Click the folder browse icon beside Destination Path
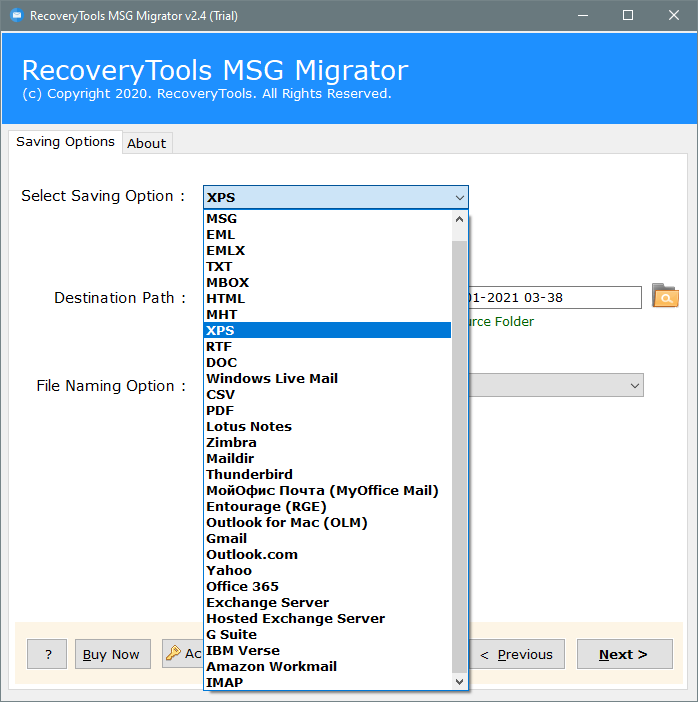Viewport: 698px width, 702px height. coord(665,295)
